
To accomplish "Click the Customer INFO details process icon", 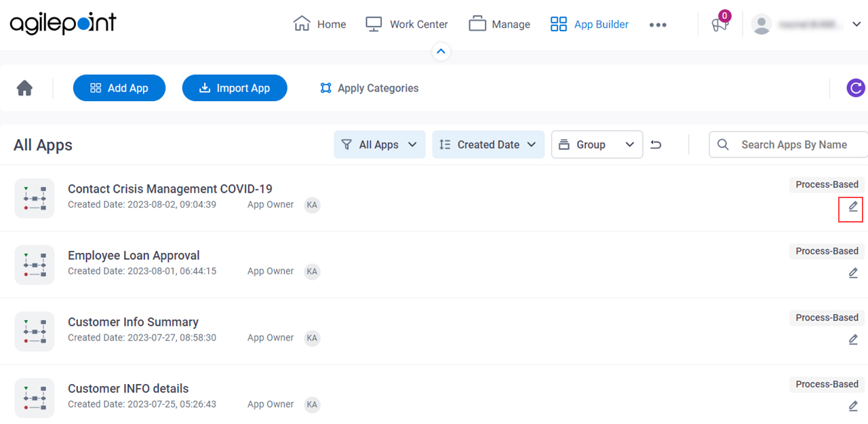I will (35, 398).
